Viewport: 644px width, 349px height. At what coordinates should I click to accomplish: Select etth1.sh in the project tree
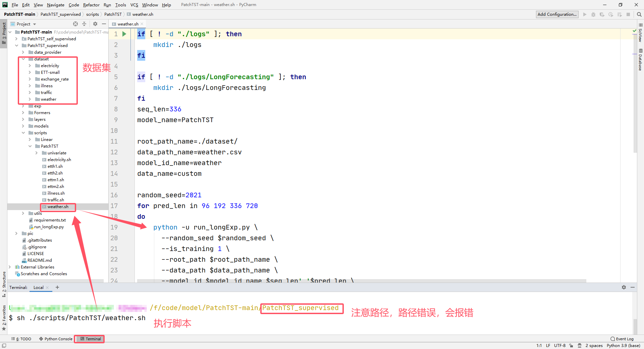55,166
